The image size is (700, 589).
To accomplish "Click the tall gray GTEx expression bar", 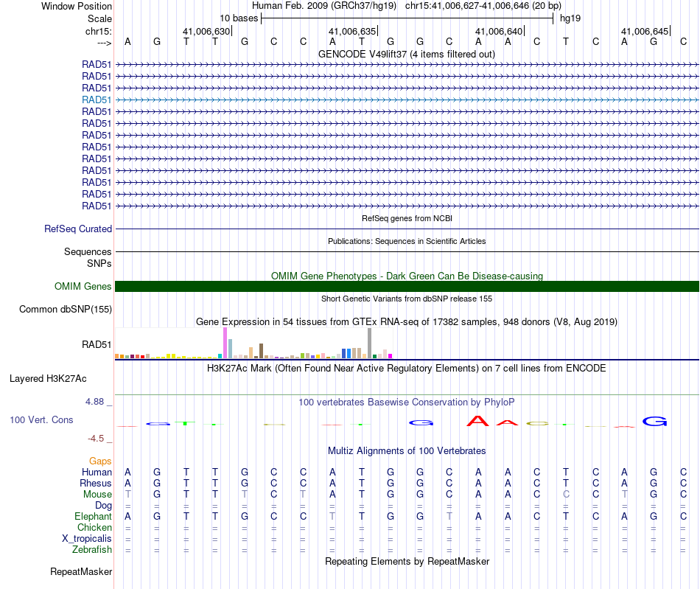I will tap(369, 343).
